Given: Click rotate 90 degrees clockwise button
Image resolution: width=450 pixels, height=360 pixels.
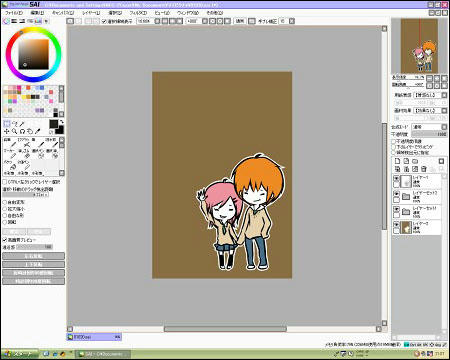Looking at the screenshot, I should pos(33,281).
